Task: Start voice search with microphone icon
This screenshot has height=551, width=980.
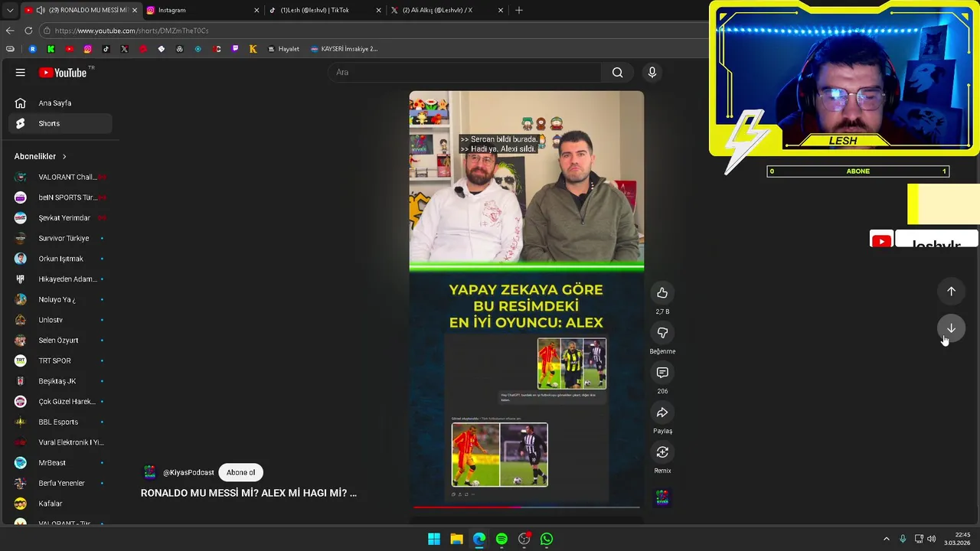Action: pyautogui.click(x=652, y=72)
